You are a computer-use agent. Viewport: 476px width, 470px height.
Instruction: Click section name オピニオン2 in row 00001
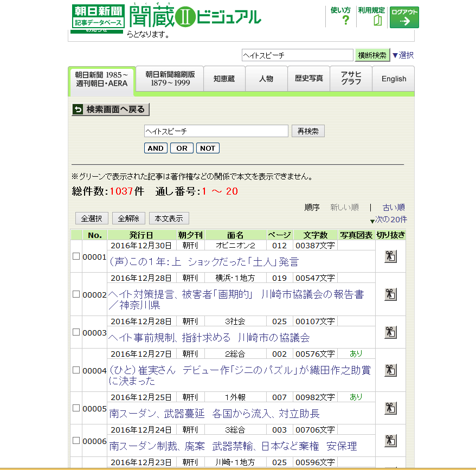[235, 246]
